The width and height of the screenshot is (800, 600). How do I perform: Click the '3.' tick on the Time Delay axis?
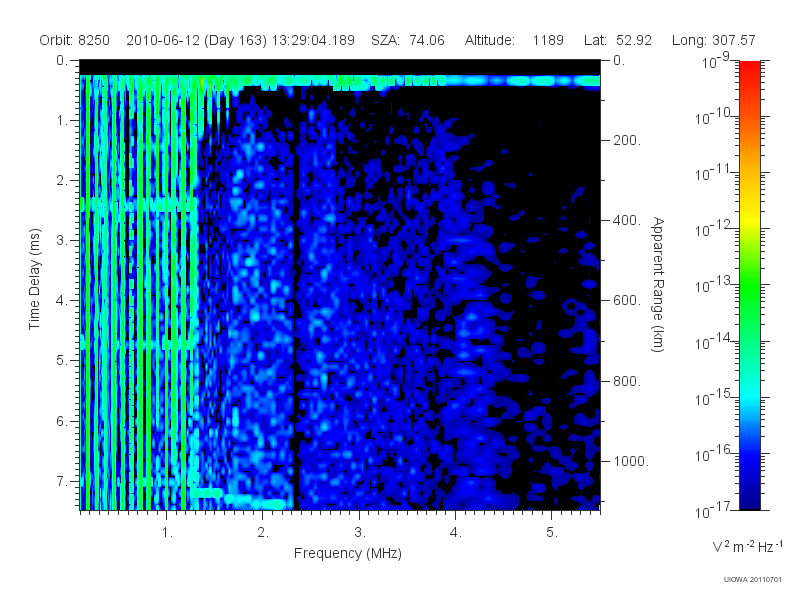(62, 240)
